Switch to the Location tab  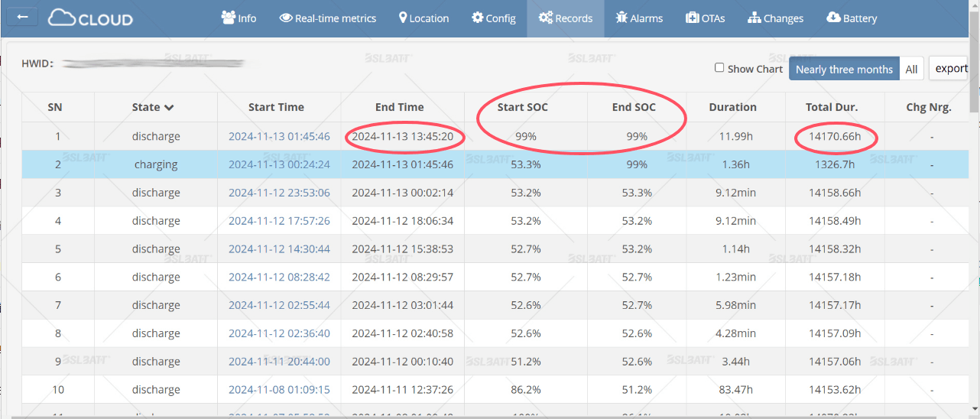[x=424, y=18]
